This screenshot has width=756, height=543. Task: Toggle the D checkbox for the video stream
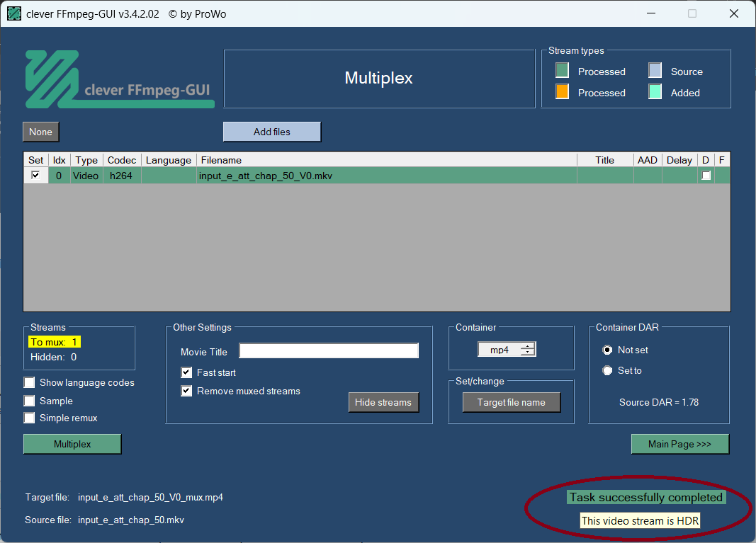click(706, 176)
